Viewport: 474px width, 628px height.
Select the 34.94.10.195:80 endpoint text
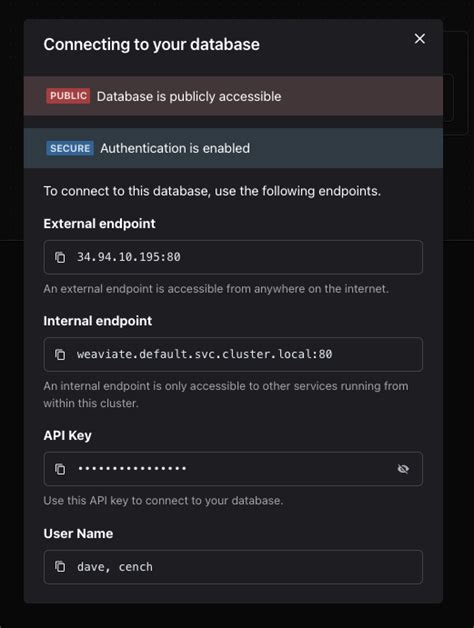click(129, 257)
